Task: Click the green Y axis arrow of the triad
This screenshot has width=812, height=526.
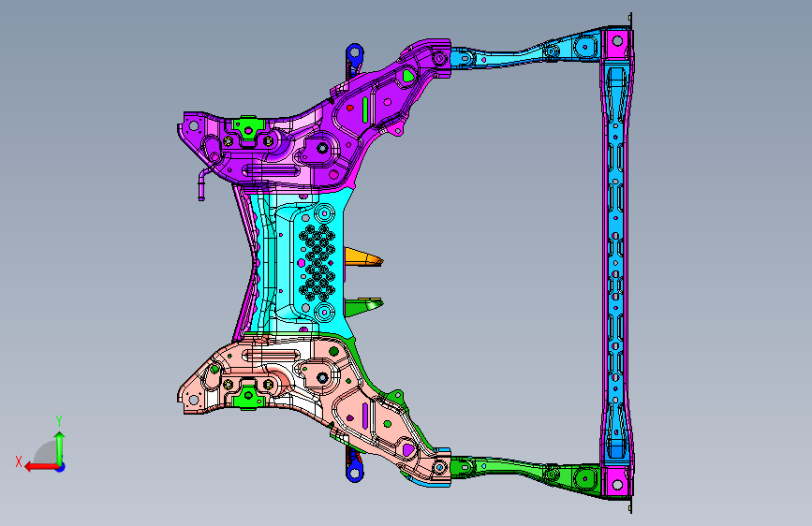Action: tap(60, 447)
